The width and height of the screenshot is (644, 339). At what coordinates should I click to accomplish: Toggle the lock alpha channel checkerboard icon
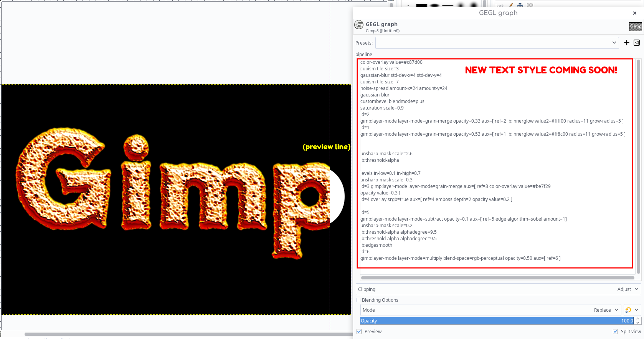(530, 5)
